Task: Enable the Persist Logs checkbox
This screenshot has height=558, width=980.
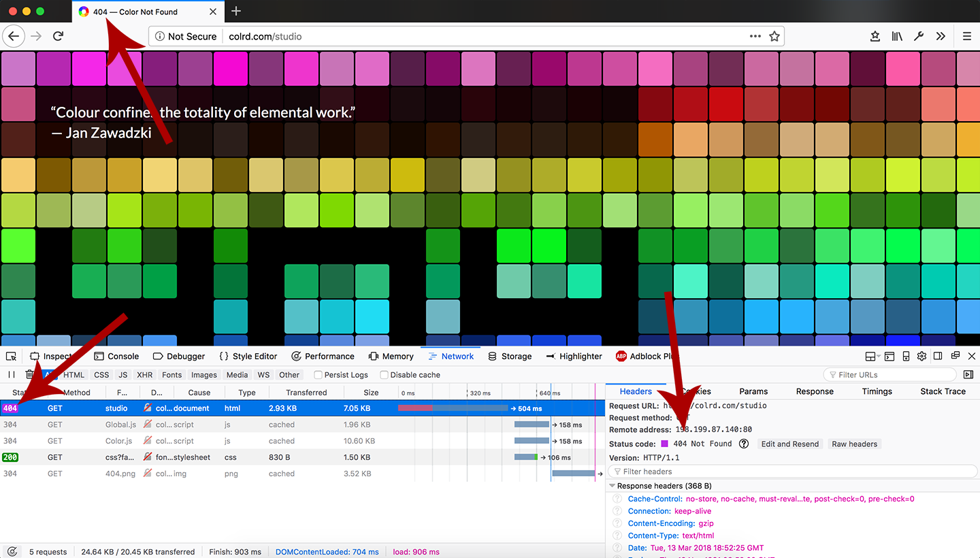Action: [x=318, y=375]
